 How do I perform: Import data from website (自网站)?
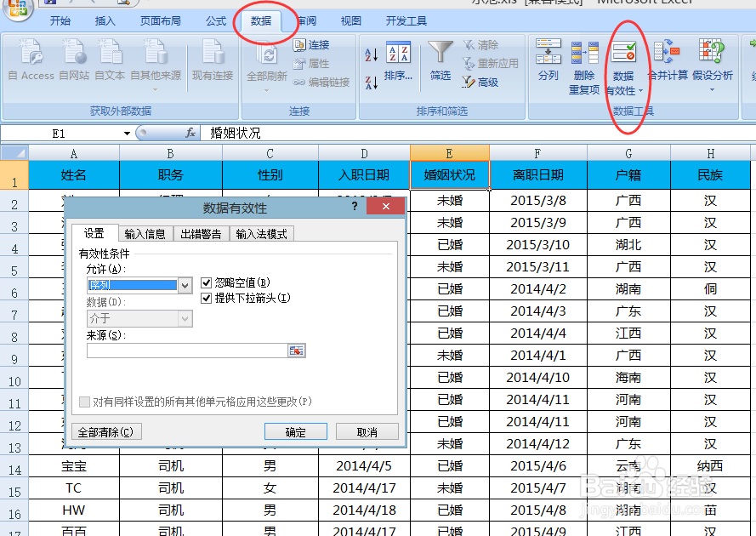74,60
